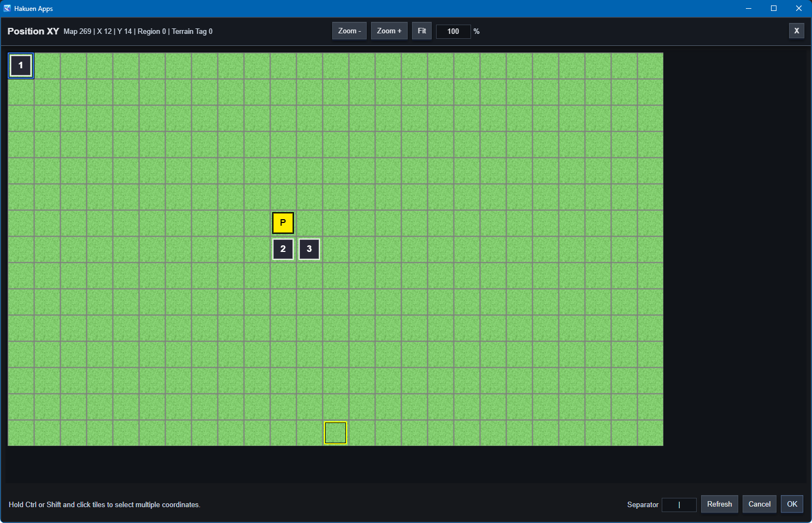Click the Hakuen Apps title bar icon

(7, 8)
